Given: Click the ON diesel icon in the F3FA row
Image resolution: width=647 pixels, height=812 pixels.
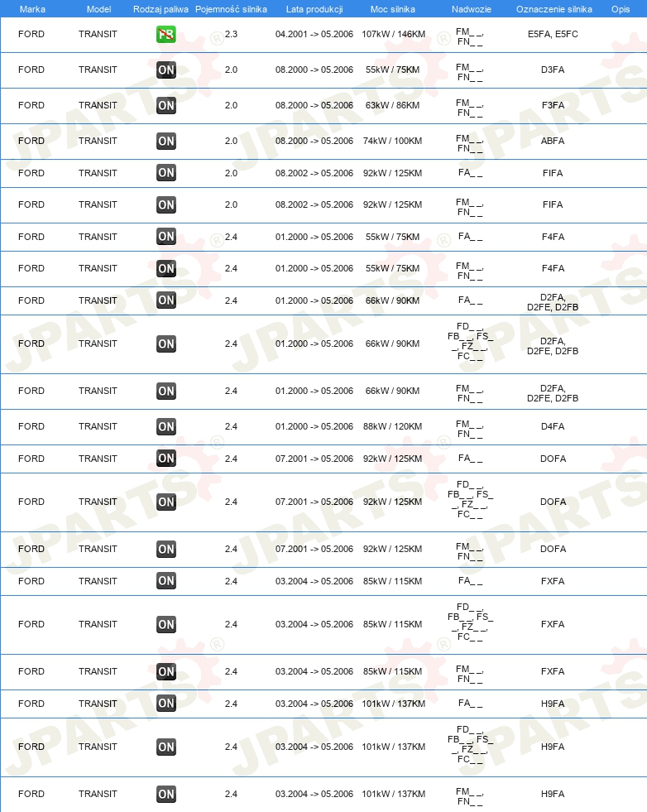Looking at the screenshot, I should [x=166, y=106].
